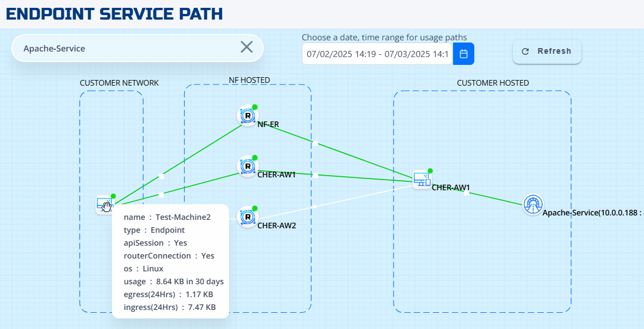644x329 pixels.
Task: Select the CHER-AW2 router icon
Action: pos(248,217)
